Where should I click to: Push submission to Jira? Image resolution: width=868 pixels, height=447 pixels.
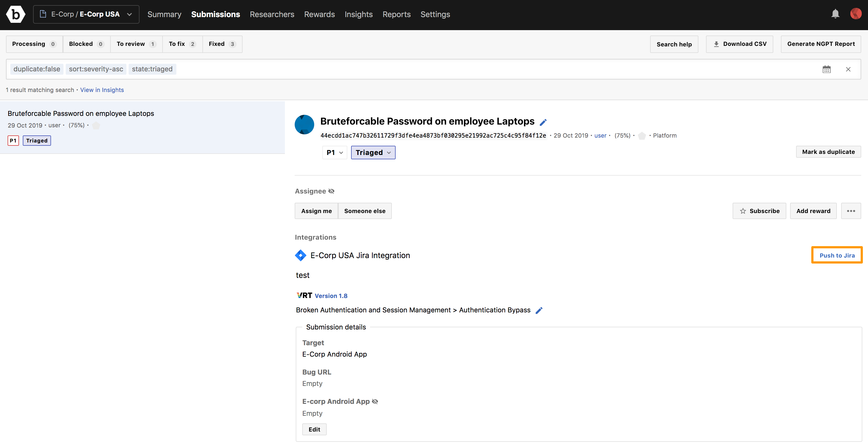point(837,255)
